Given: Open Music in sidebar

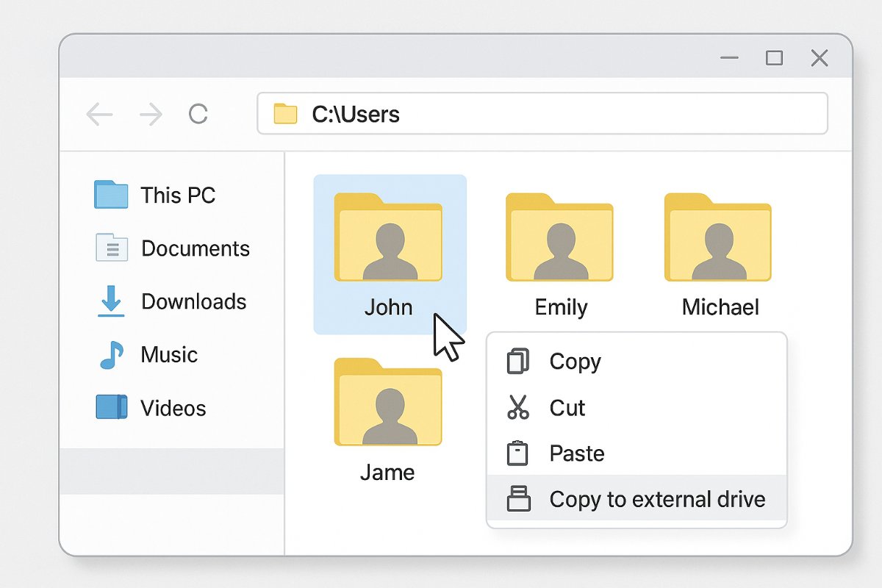Looking at the screenshot, I should point(148,355).
